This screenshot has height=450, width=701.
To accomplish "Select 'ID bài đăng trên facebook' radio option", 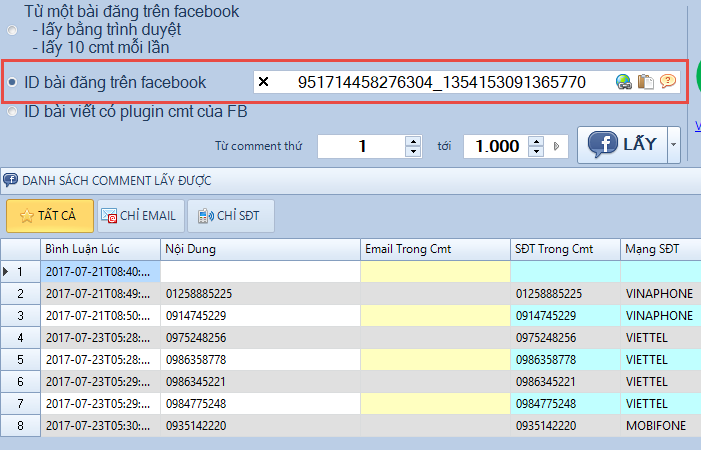I will (x=12, y=82).
